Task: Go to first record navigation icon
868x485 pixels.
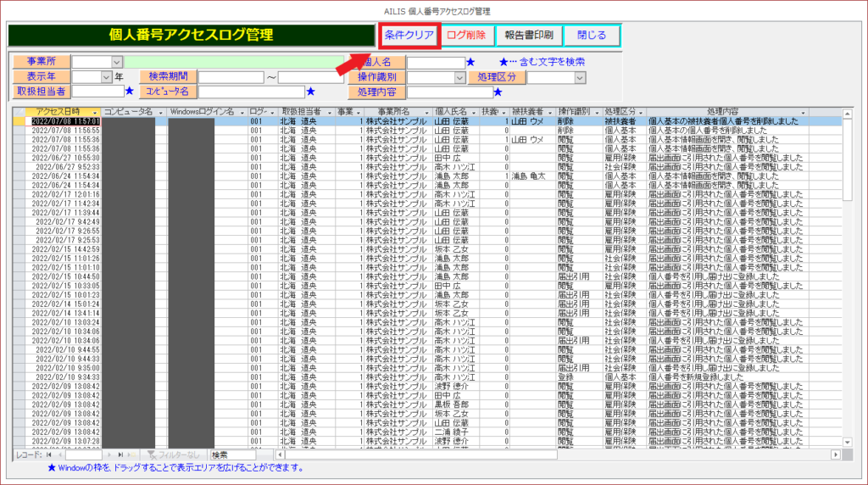Action: coord(49,455)
